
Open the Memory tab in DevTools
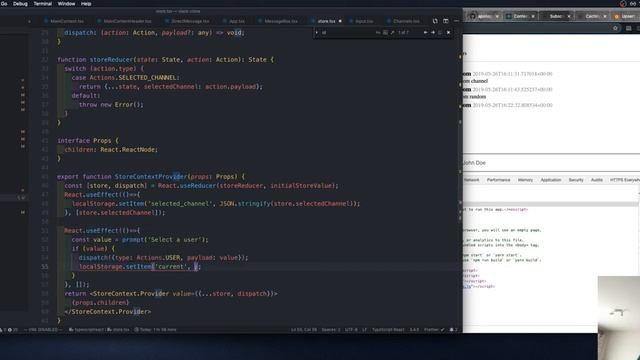coord(525,180)
